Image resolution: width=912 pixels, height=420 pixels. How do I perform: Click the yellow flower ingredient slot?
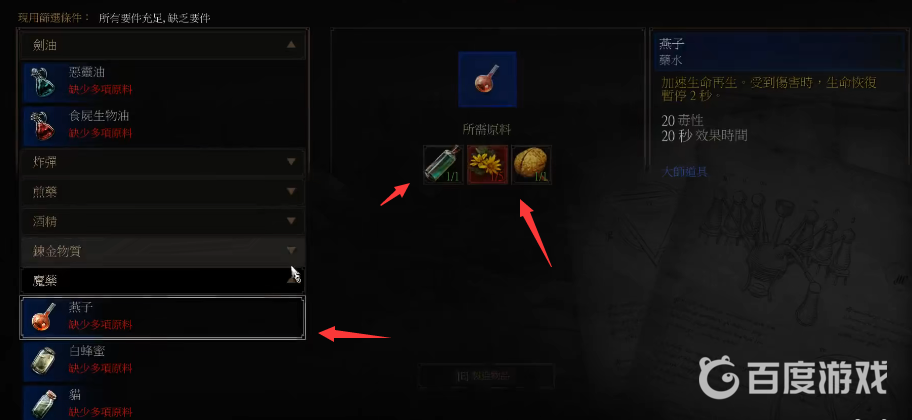click(487, 165)
